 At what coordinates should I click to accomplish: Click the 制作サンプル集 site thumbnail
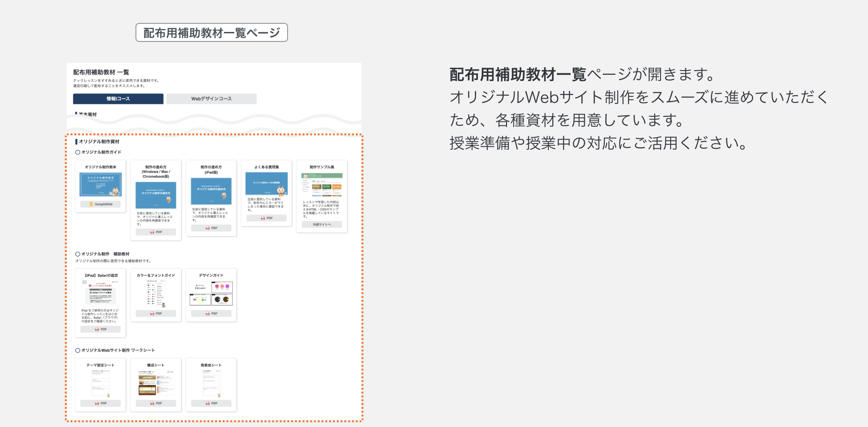click(322, 185)
